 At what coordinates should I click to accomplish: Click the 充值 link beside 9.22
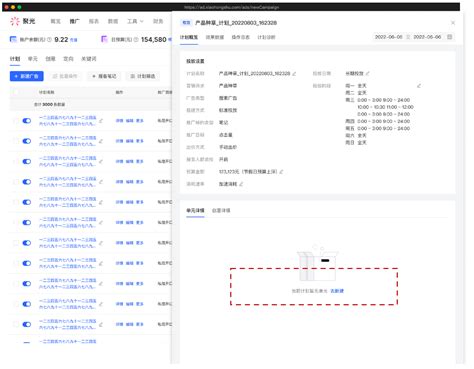[x=74, y=40]
